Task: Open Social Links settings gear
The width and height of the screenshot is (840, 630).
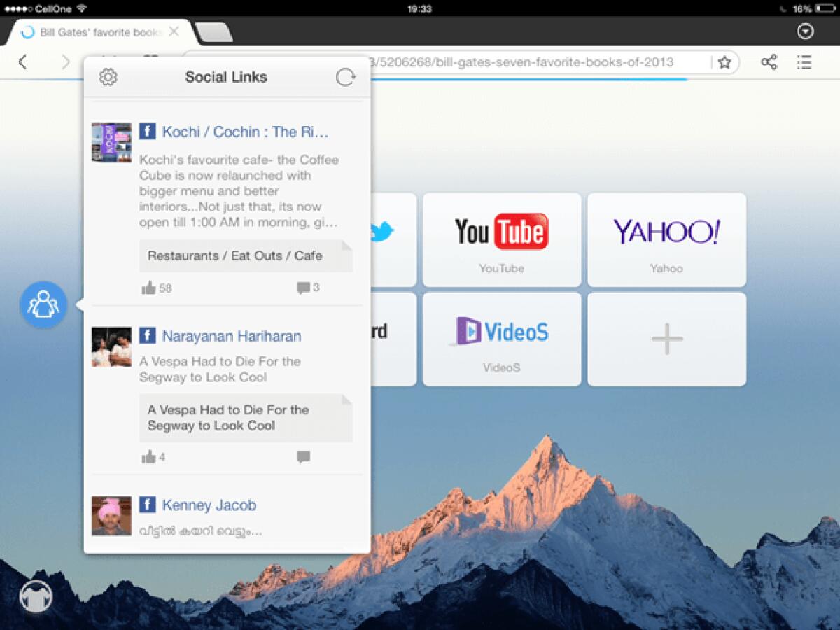Action: tap(108, 77)
